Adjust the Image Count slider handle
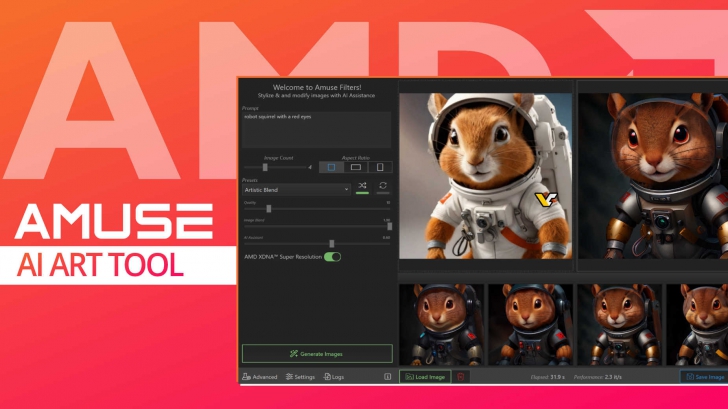728x409 pixels. pos(265,167)
